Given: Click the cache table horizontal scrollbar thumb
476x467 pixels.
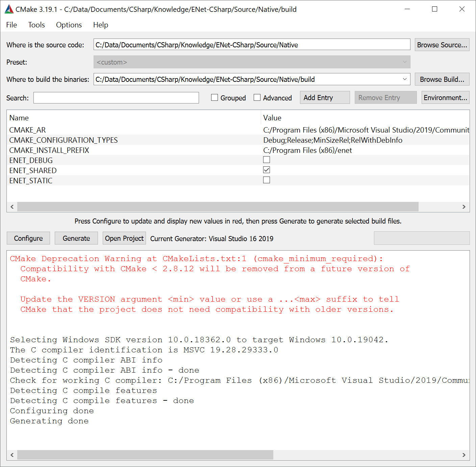Looking at the screenshot, I should (218, 207).
